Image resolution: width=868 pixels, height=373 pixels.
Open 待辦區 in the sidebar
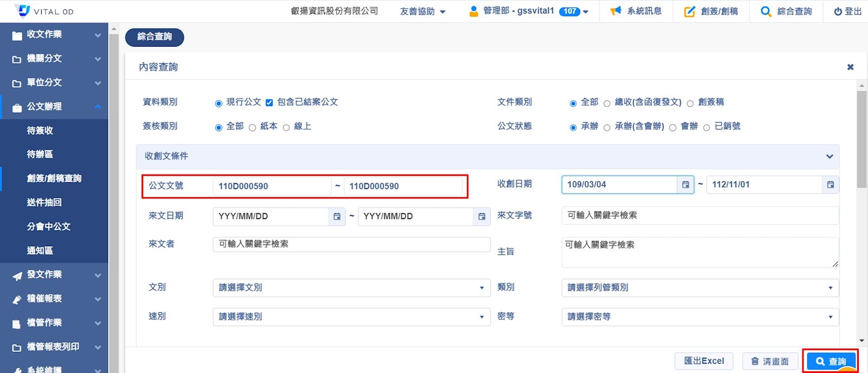pos(40,155)
